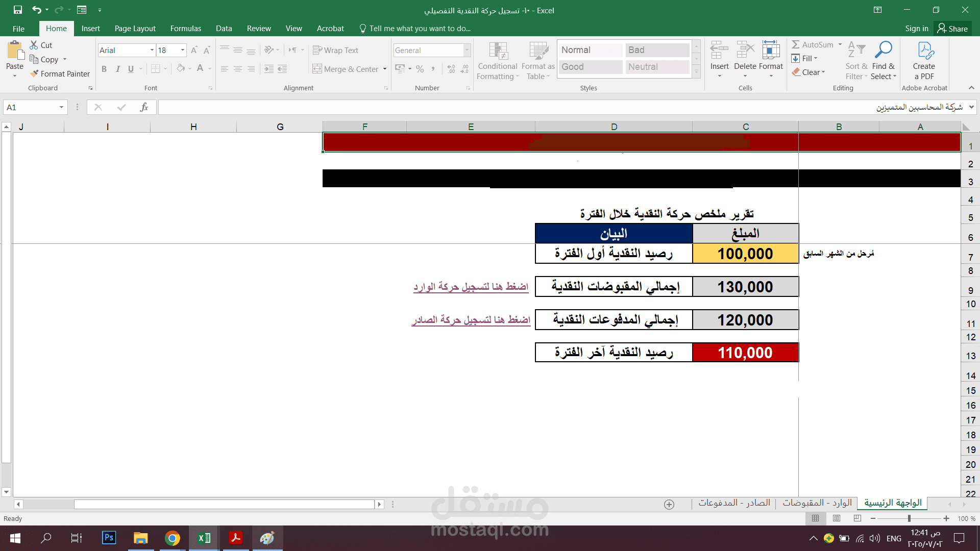Click the zoom slider handle
This screenshot has height=551, width=980.
click(909, 518)
